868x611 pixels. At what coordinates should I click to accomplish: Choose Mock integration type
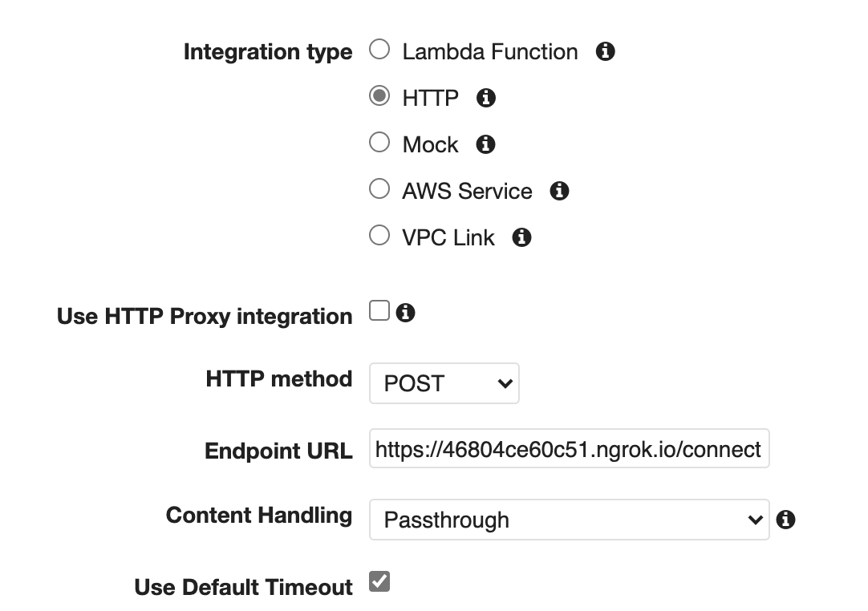(379, 144)
